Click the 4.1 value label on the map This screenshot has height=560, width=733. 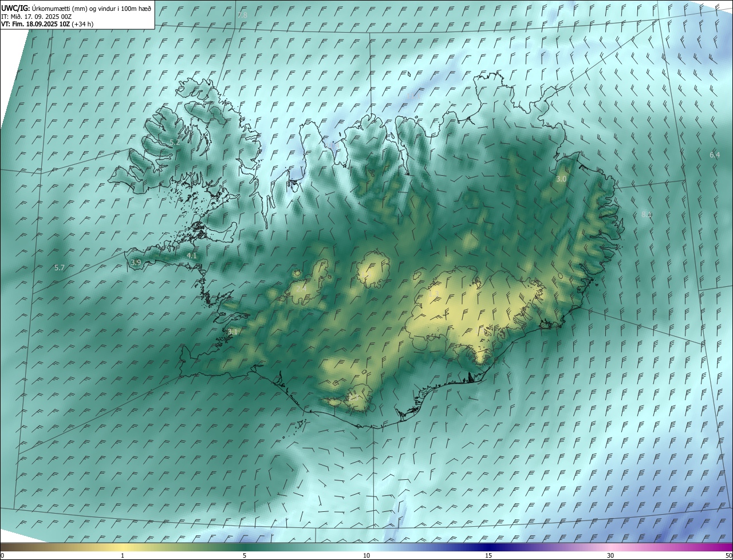[191, 255]
